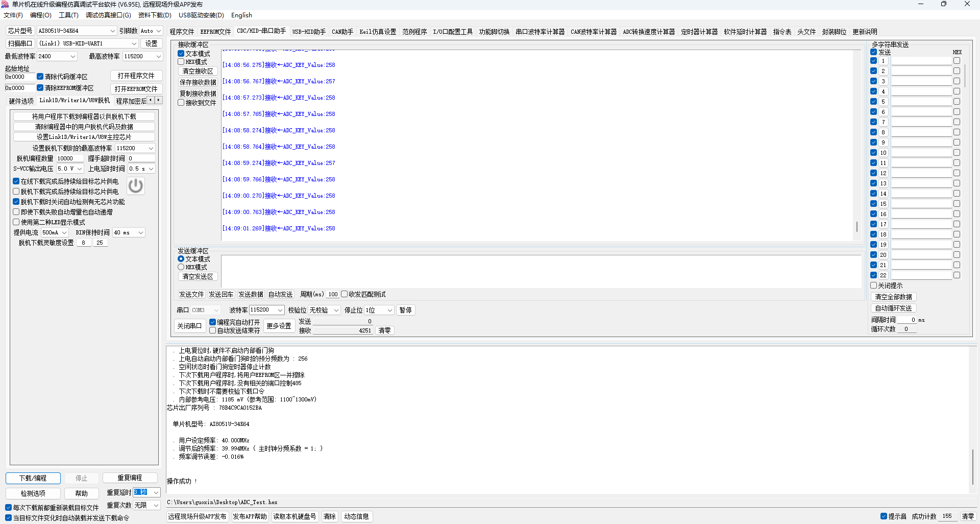
Task: Click 发送数据 button
Action: tap(251, 294)
